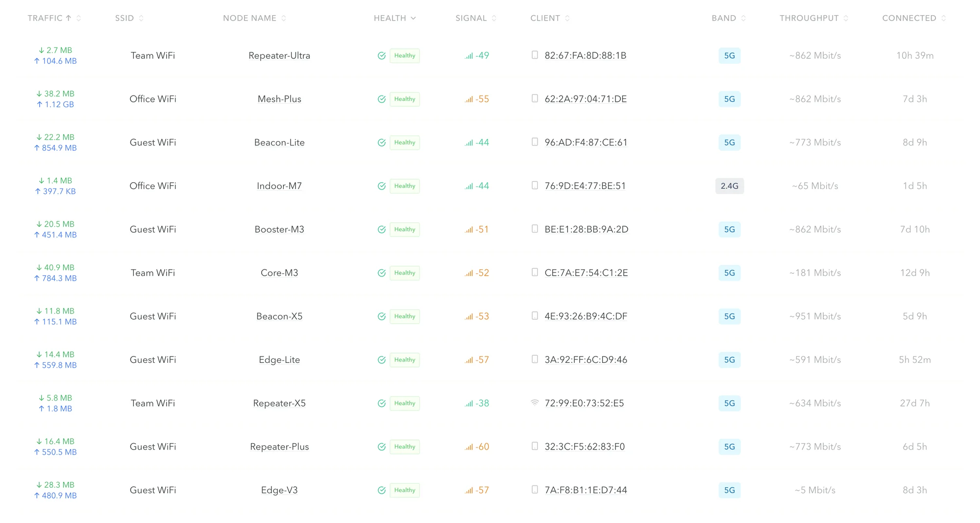Click WiFi icon next to 72:99:E0:73:52:E5

click(x=535, y=403)
